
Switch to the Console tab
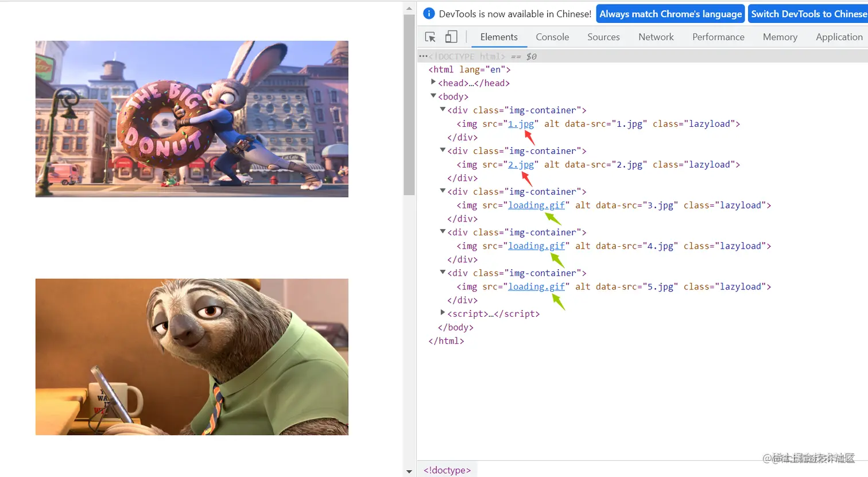point(552,37)
